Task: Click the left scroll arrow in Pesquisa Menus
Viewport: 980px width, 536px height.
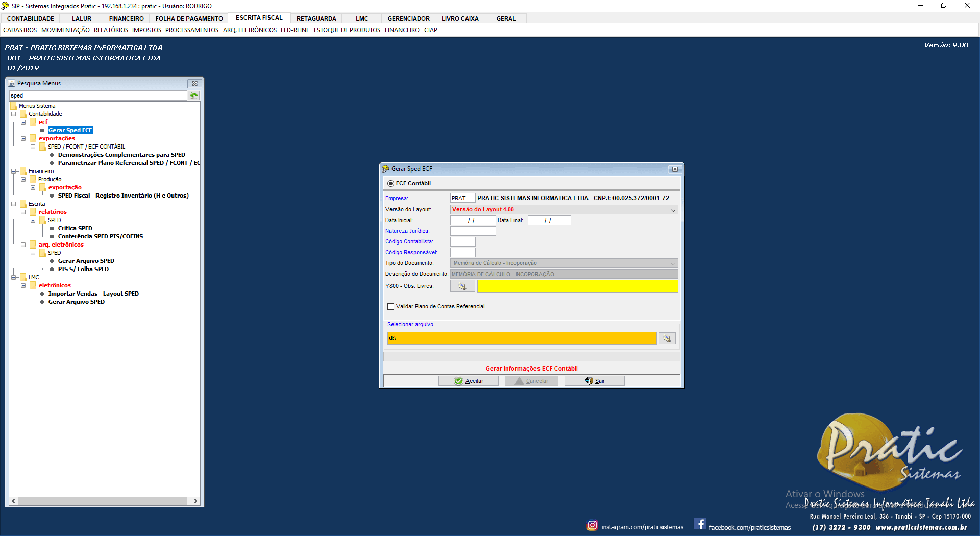Action: [x=13, y=501]
